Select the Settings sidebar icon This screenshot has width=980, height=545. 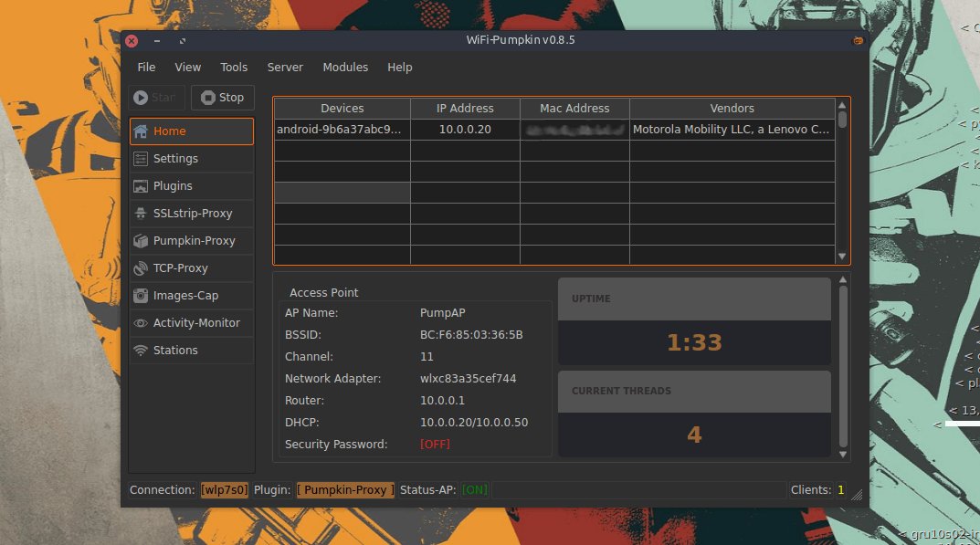(141, 159)
